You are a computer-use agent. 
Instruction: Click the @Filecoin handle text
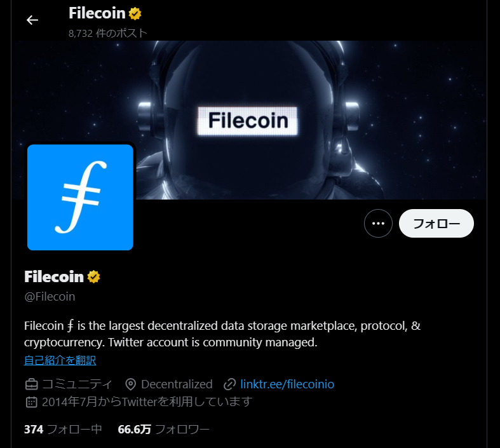coord(50,297)
